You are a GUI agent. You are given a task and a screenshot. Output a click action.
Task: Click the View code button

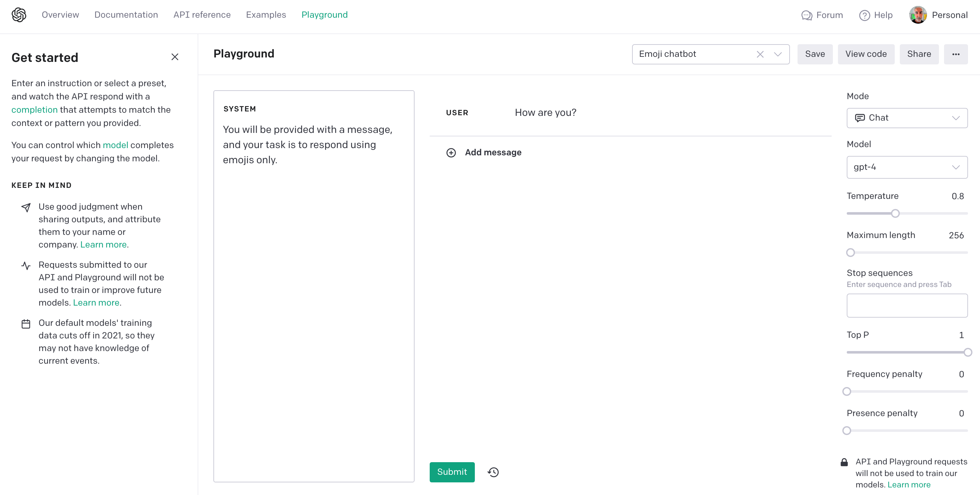tap(866, 54)
